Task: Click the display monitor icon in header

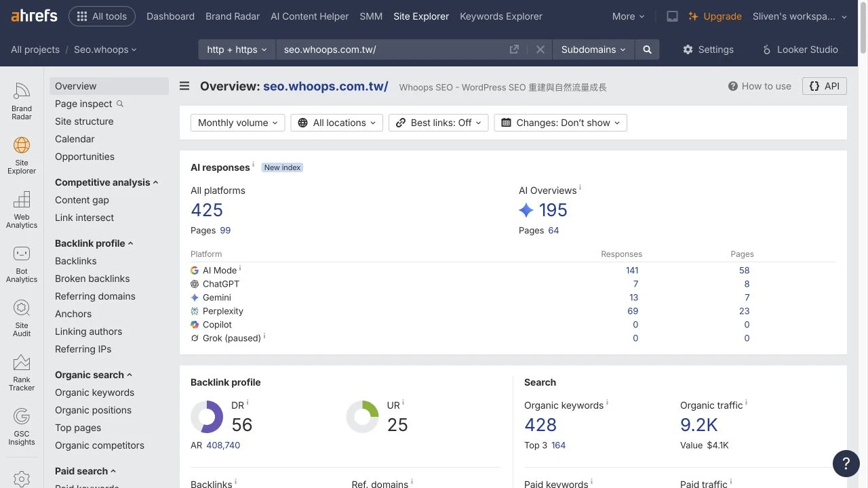Action: tap(672, 16)
